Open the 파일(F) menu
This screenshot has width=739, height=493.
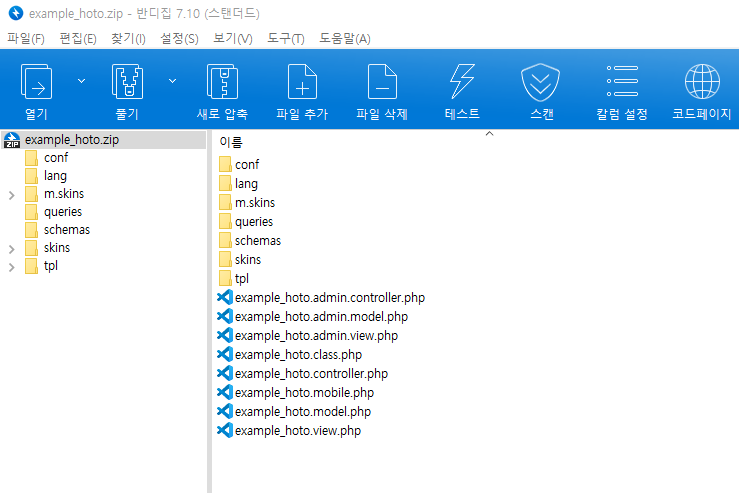pos(26,39)
